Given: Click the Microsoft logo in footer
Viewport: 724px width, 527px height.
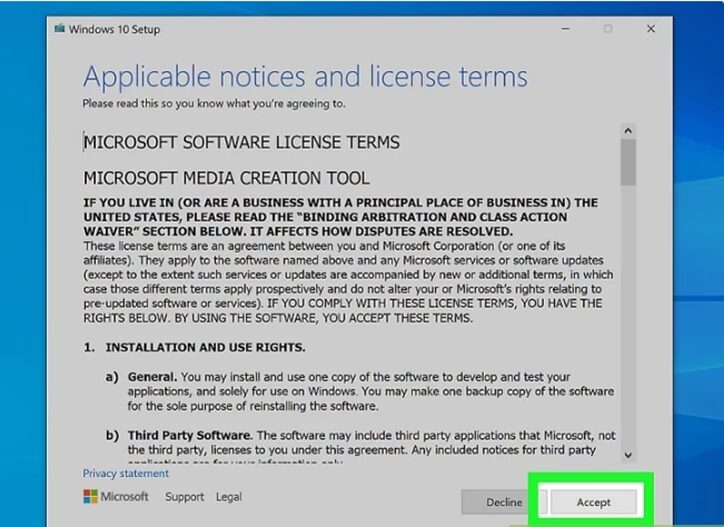Looking at the screenshot, I should click(116, 497).
